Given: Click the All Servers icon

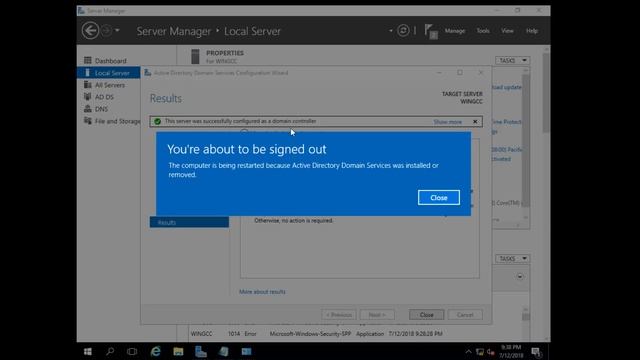Looking at the screenshot, I should pos(87,84).
